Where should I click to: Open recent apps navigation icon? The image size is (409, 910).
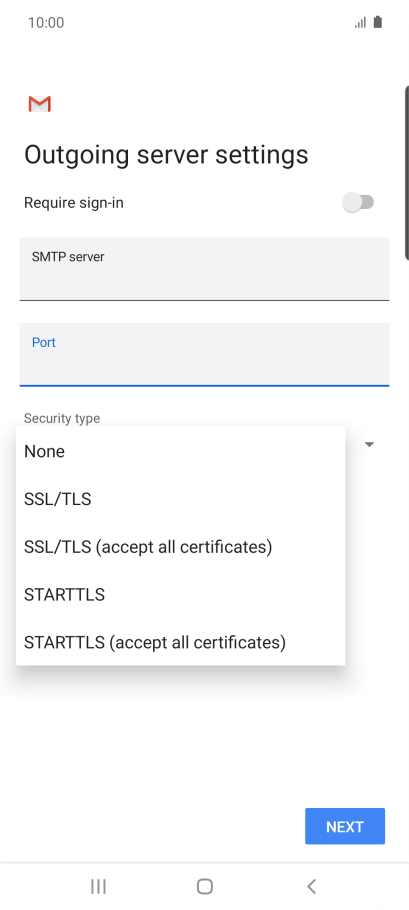[x=98, y=886]
